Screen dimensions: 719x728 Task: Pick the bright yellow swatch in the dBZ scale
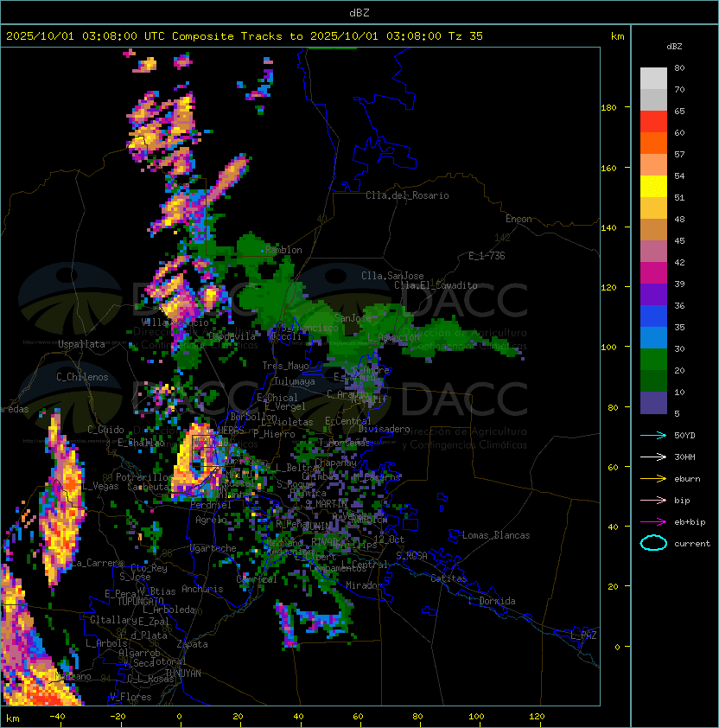point(653,187)
